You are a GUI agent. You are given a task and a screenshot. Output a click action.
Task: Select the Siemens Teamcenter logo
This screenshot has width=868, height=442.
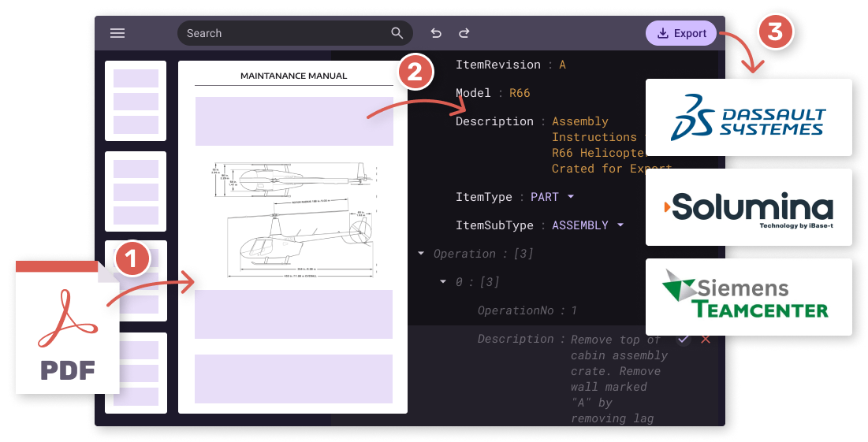point(748,297)
